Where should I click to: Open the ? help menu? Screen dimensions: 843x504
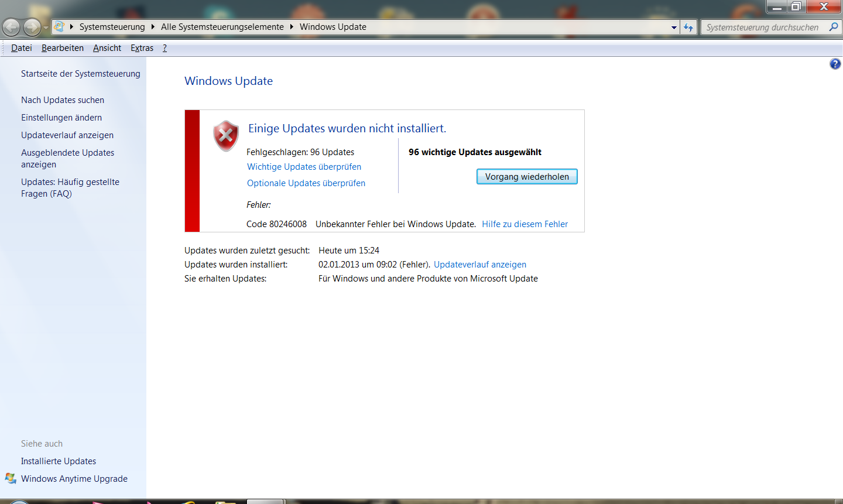[165, 48]
